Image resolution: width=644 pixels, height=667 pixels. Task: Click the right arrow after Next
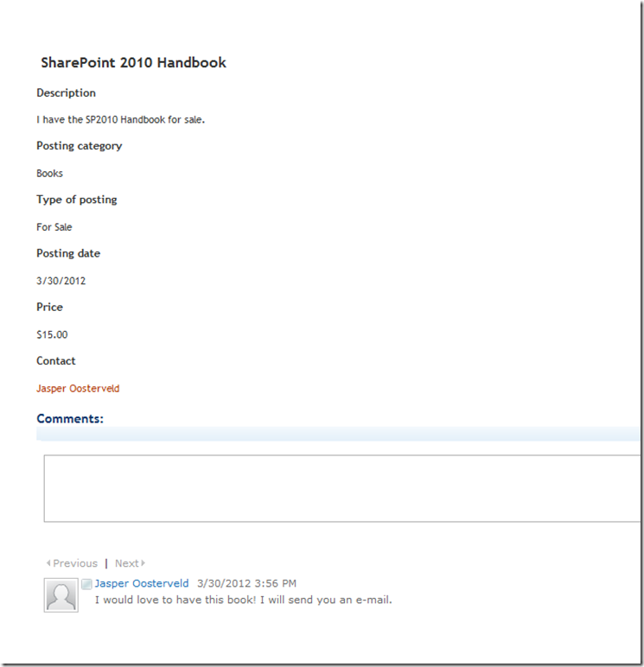(x=143, y=563)
